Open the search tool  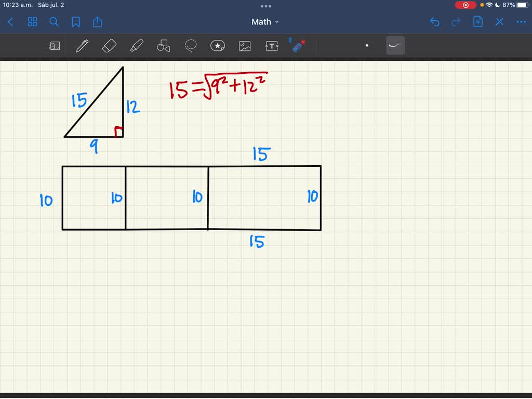[54, 22]
